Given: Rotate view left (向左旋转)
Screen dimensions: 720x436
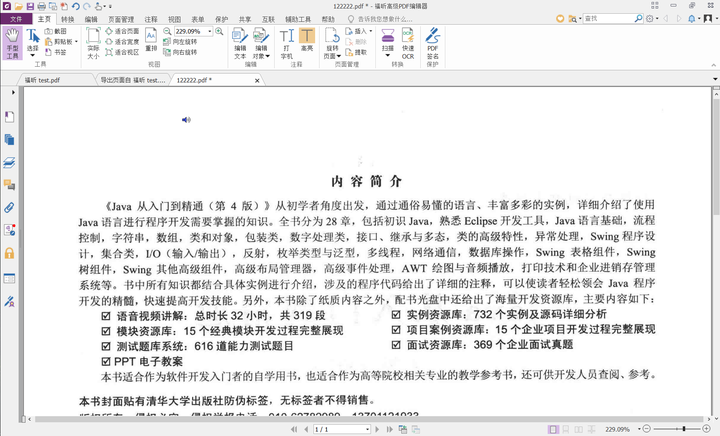Looking at the screenshot, I should click(180, 42).
